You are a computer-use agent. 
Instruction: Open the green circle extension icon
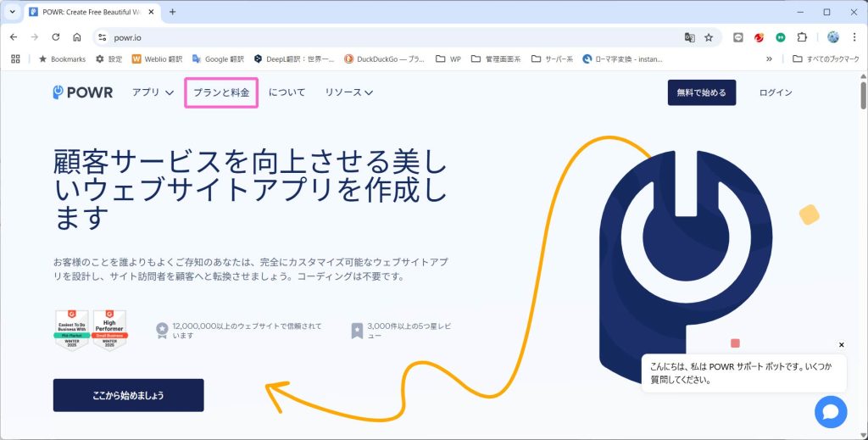tap(781, 37)
